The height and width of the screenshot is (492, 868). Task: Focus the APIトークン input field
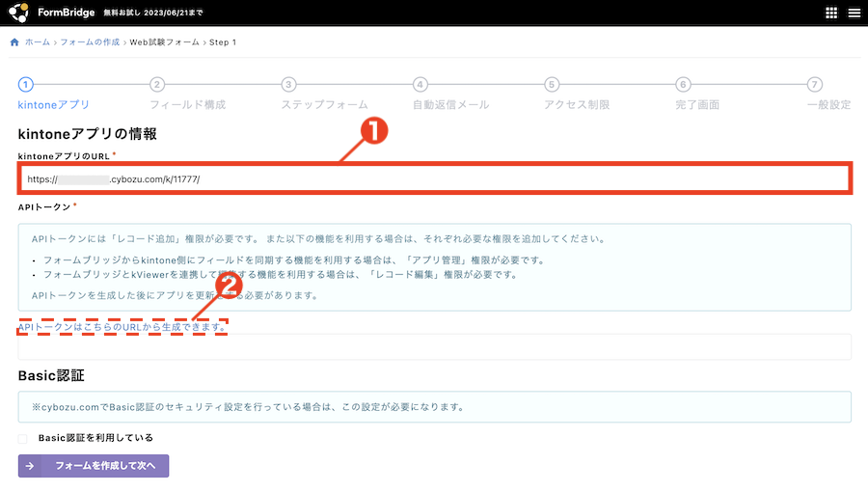pyautogui.click(x=435, y=347)
